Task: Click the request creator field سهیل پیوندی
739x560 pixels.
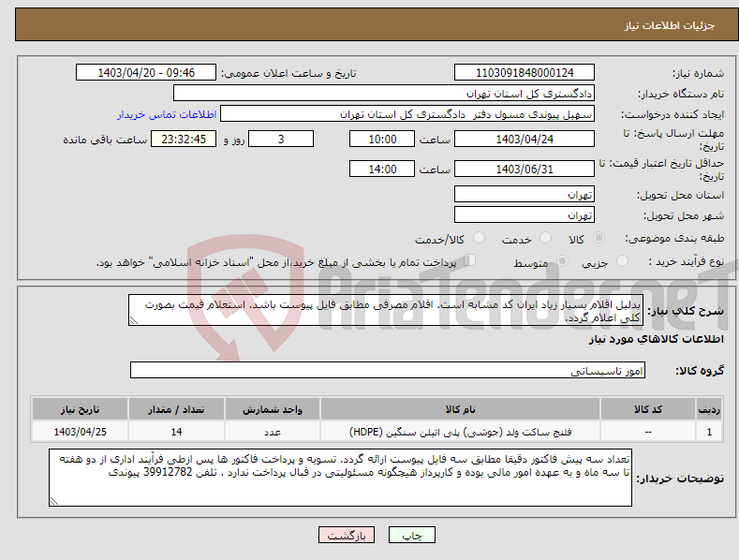Action: click(x=407, y=114)
